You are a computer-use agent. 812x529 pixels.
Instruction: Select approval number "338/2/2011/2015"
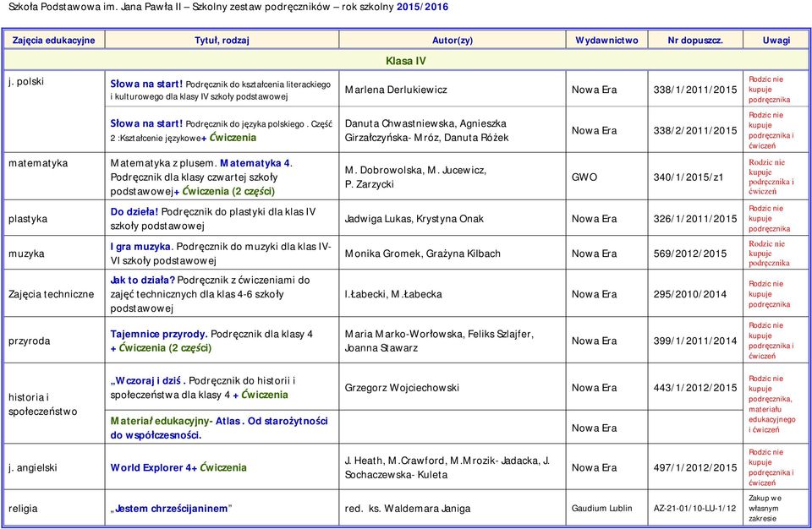point(695,130)
